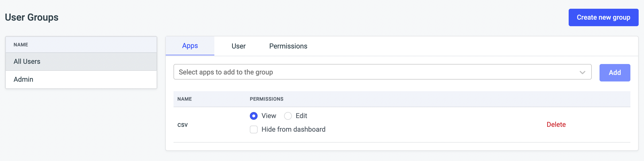
Task: Delete the csv app from group
Action: (556, 125)
